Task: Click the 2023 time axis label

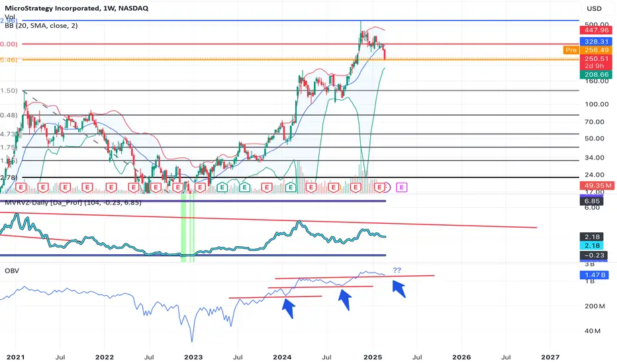Action: 193,357
